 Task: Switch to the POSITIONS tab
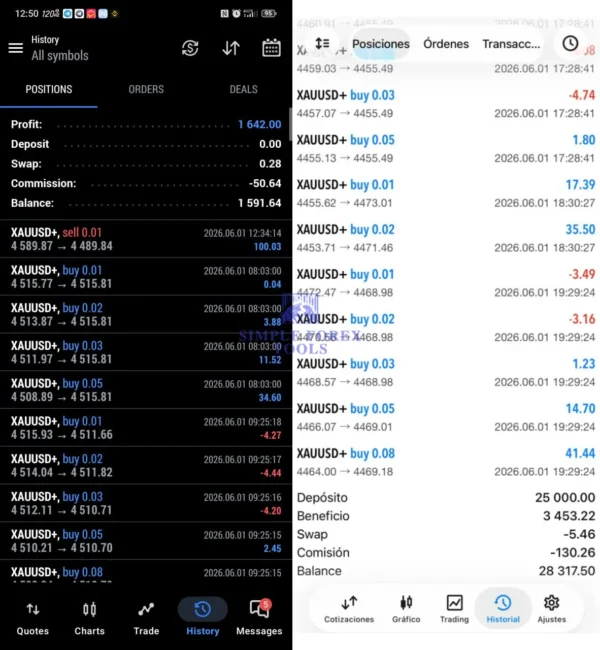tap(49, 90)
